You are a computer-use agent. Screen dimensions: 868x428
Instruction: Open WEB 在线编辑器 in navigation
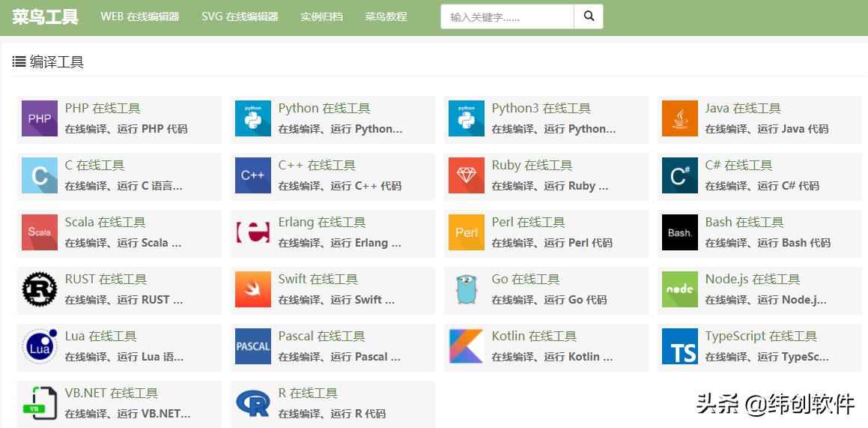(x=140, y=16)
